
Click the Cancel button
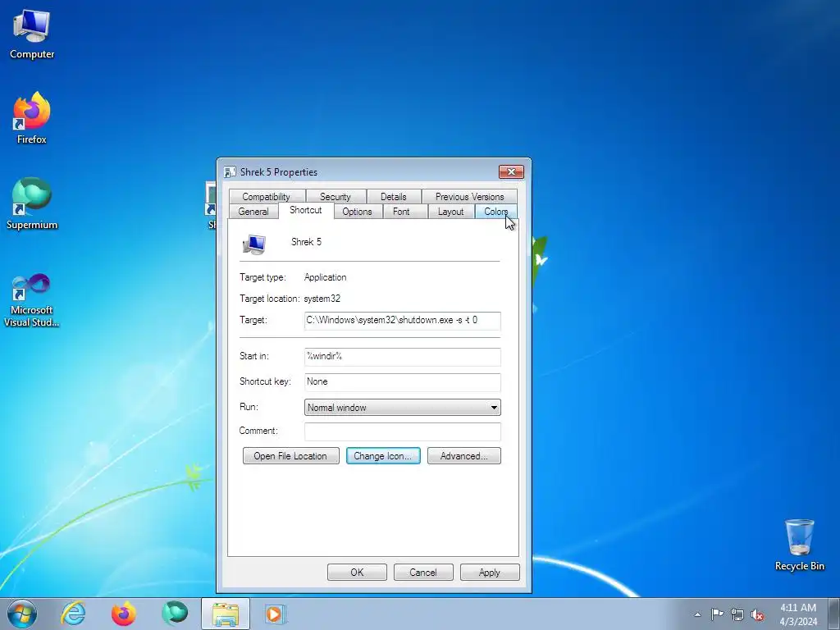[x=423, y=572]
